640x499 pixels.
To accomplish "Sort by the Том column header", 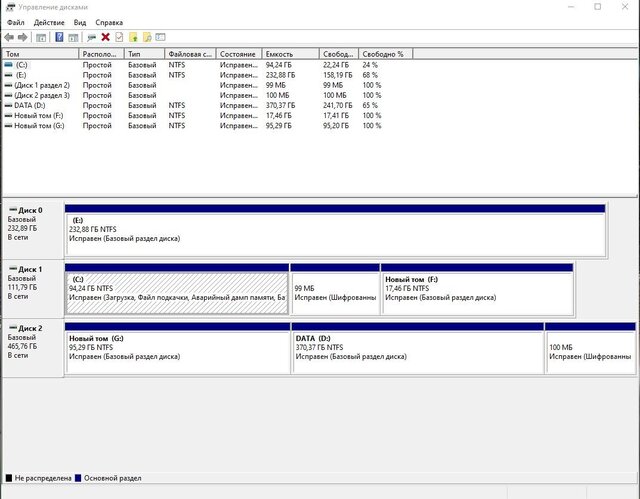I will click(40, 54).
